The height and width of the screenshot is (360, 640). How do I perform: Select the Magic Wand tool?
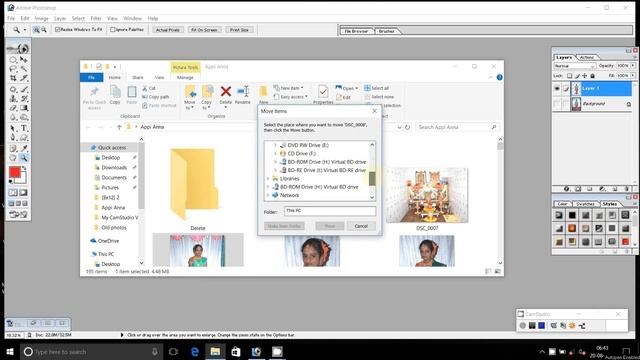pos(24,69)
